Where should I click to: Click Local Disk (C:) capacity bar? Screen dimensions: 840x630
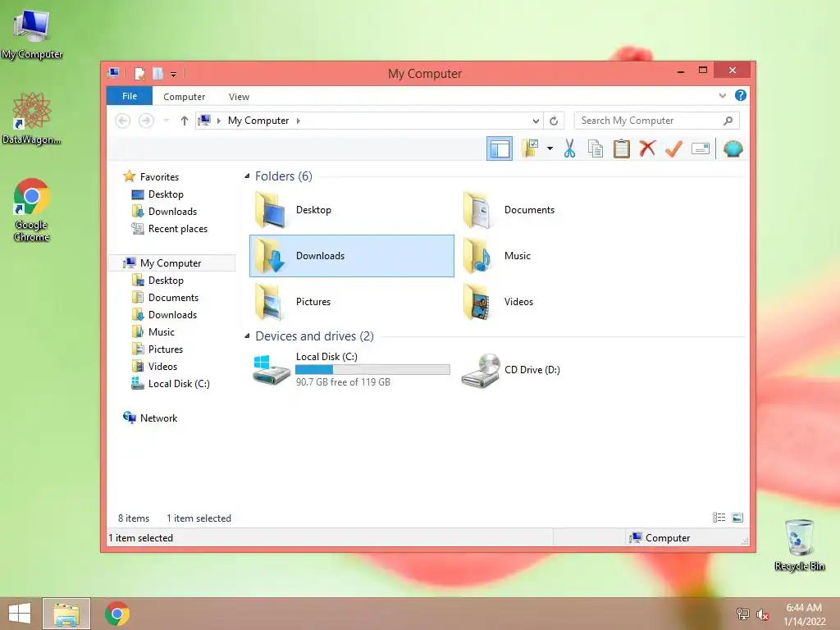[373, 369]
